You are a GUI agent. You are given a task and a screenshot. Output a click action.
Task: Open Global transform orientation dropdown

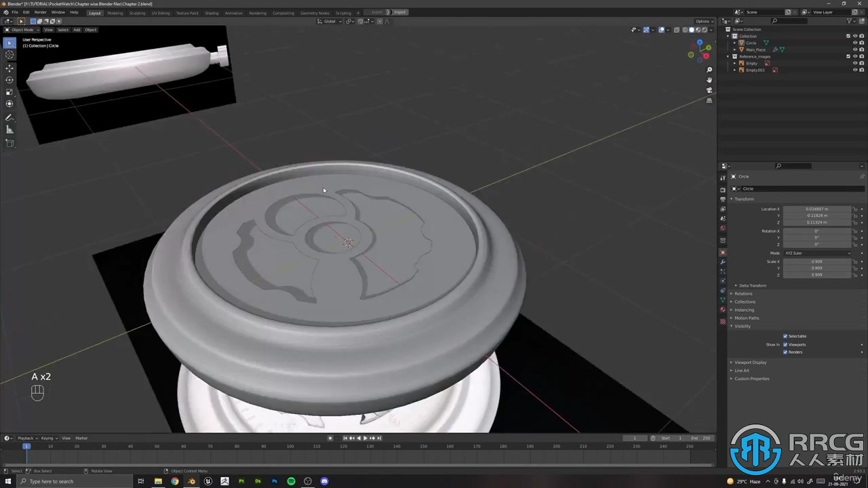coord(331,21)
